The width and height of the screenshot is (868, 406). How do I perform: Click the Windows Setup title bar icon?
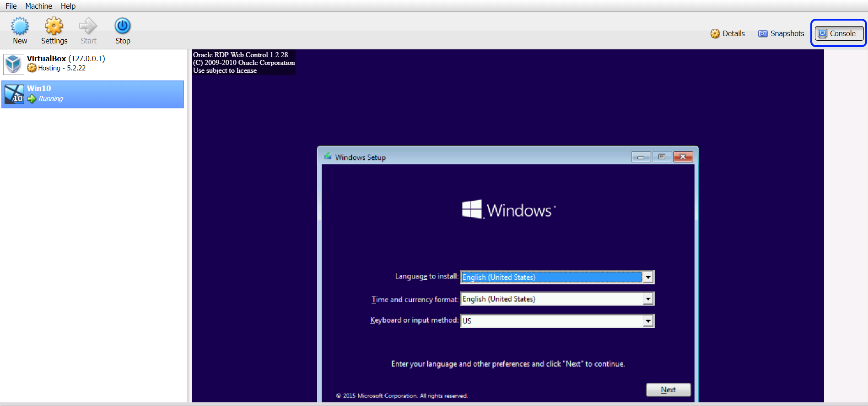coord(328,156)
